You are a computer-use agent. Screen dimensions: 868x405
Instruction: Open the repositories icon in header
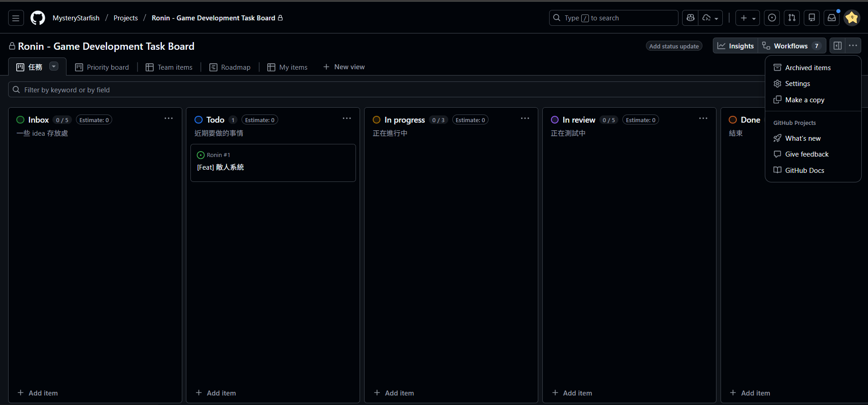coord(812,18)
